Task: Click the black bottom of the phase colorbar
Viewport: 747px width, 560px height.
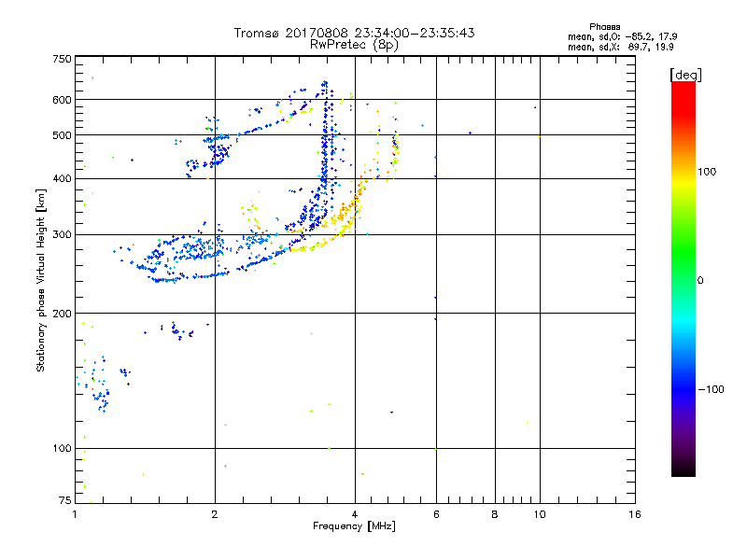Action: click(x=684, y=469)
